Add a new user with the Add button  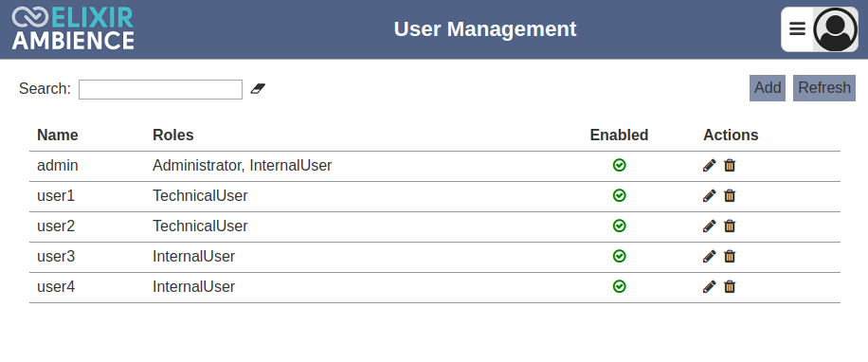click(x=768, y=88)
